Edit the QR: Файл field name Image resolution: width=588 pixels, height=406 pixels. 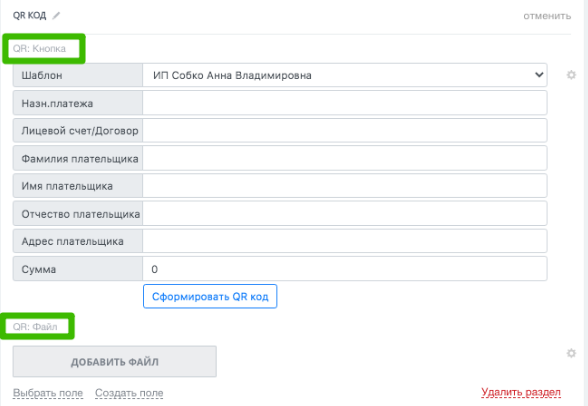(x=38, y=327)
